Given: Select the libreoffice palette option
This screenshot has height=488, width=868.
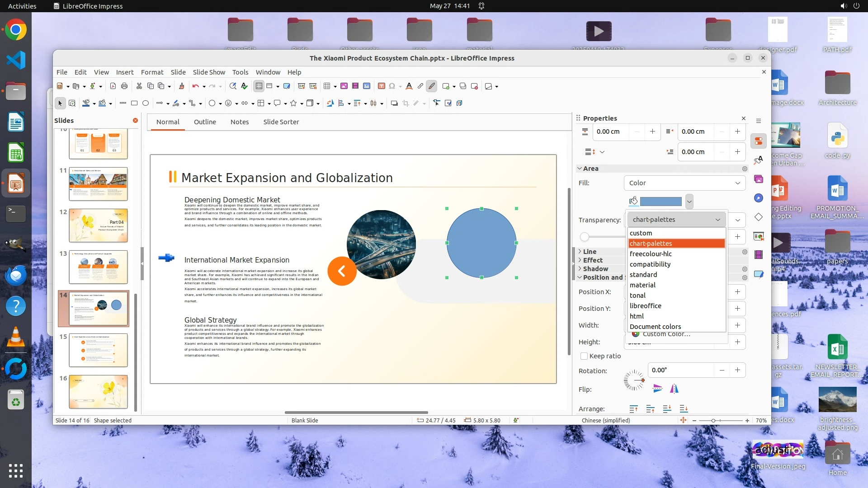Looking at the screenshot, I should [x=645, y=306].
